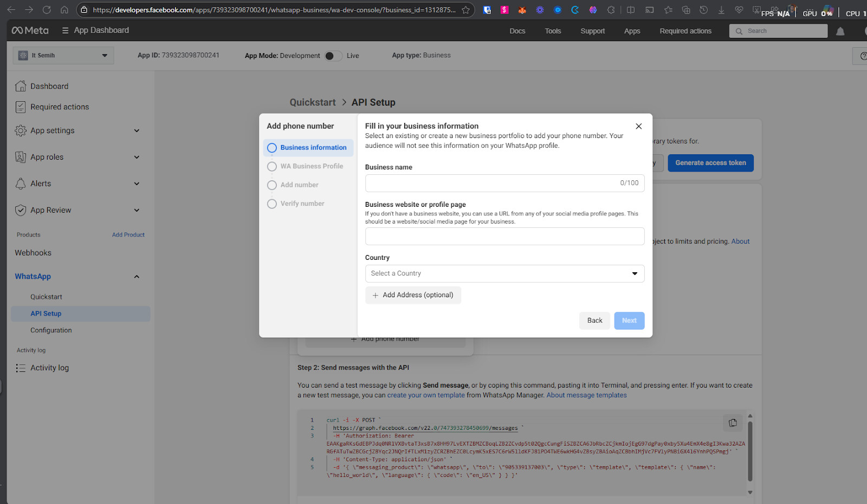Click the Quickstart breadcrumb link
The height and width of the screenshot is (504, 867).
click(313, 102)
